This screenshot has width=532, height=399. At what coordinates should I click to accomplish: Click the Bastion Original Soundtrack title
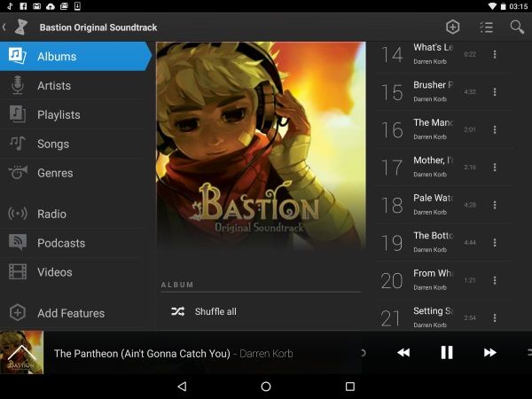98,27
